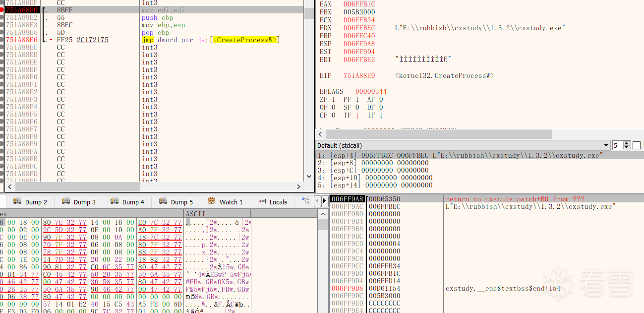Image resolution: width=644 pixels, height=313 pixels.
Task: Click the jmp CreateProcessW instruction
Action: 211,40
